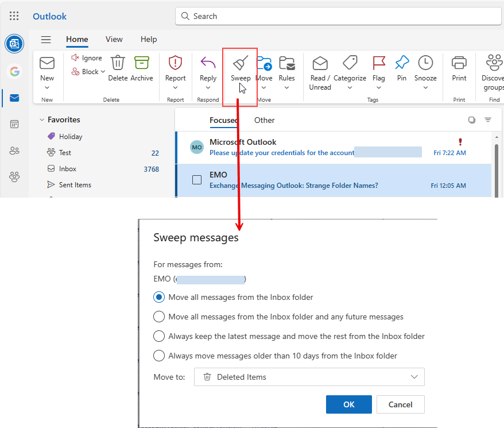The width and height of the screenshot is (504, 428).
Task: Select 'Move all messages from the Inbox folder'
Action: [159, 297]
